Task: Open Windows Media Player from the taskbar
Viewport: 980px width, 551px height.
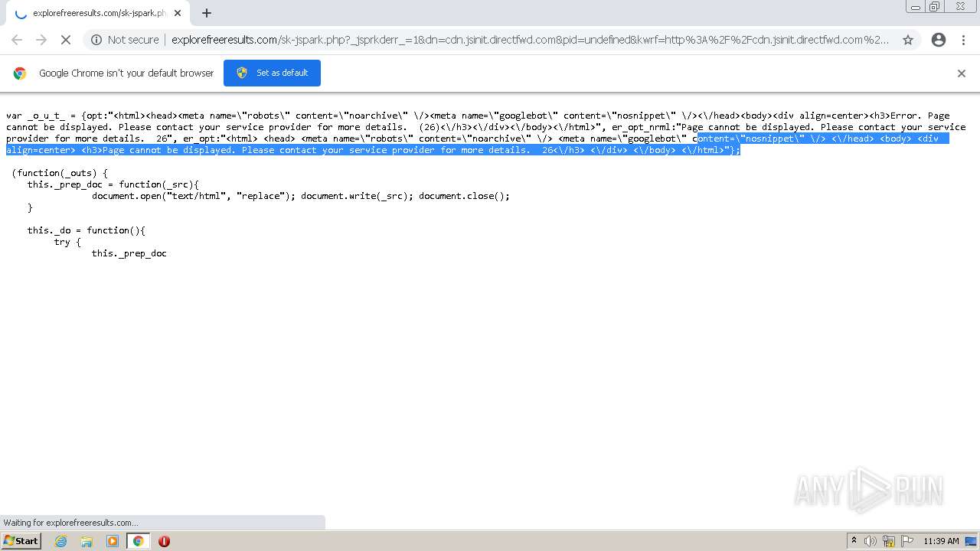Action: pos(113,540)
